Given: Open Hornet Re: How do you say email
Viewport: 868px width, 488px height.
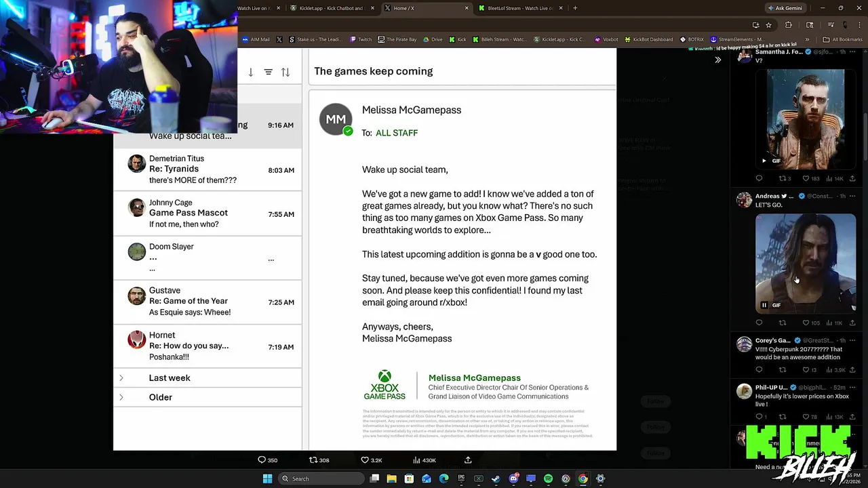Looking at the screenshot, I should (208, 346).
